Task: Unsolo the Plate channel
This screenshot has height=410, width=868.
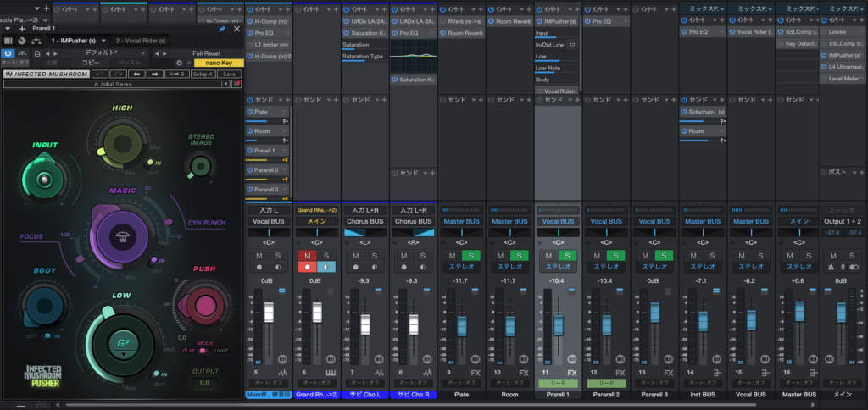Action: (x=471, y=255)
